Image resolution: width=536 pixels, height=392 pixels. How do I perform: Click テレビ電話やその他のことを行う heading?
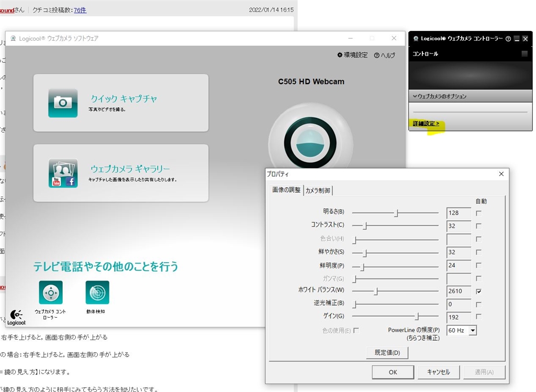[106, 266]
